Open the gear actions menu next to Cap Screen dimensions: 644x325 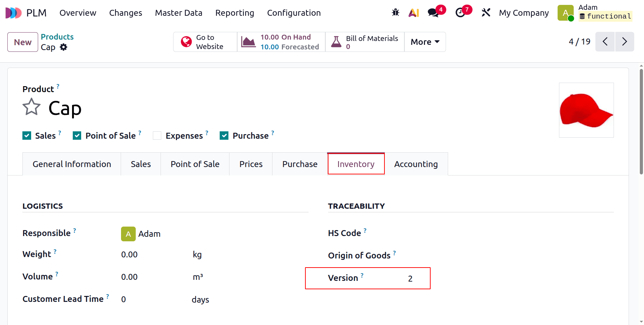[63, 47]
